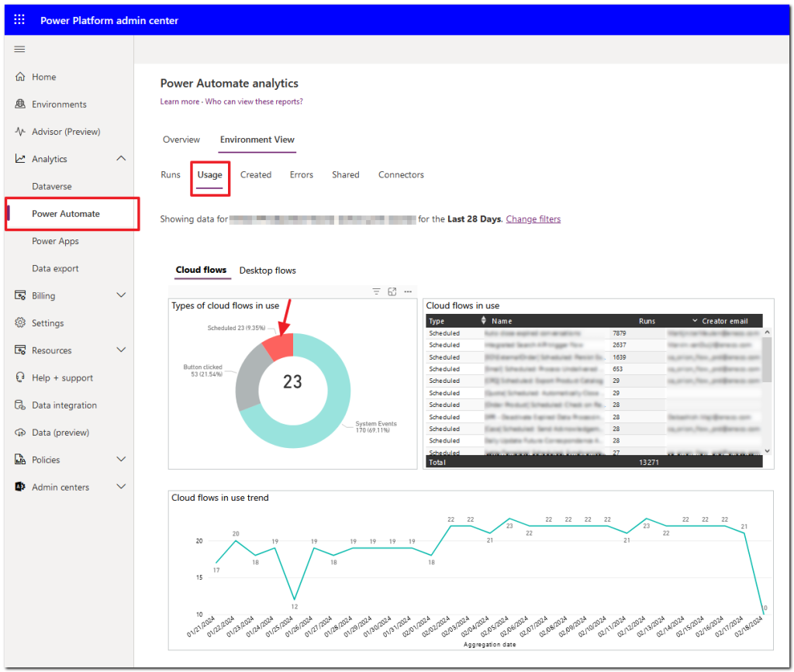Screen dimensions: 794x672
Task: Open 'Who can view these reports?' link
Action: tap(256, 102)
